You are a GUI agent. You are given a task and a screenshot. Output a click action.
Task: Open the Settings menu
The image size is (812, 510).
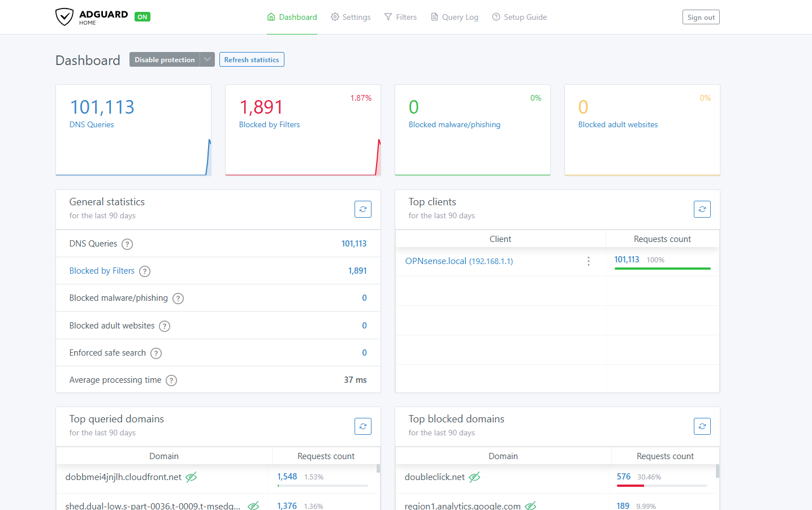click(x=351, y=17)
